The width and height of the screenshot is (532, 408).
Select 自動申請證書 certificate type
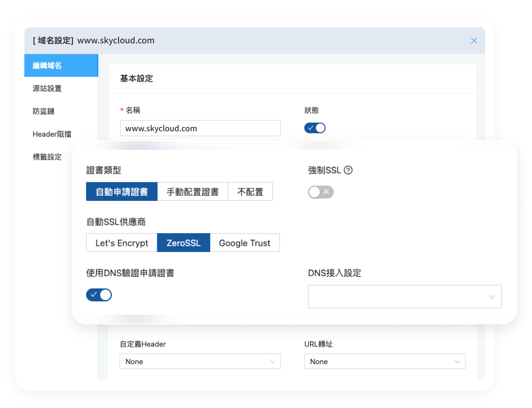122,192
